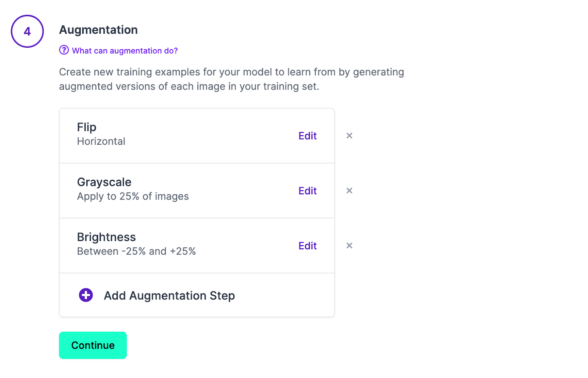
Task: Remove the Grayscale augmentation step
Action: 349,191
